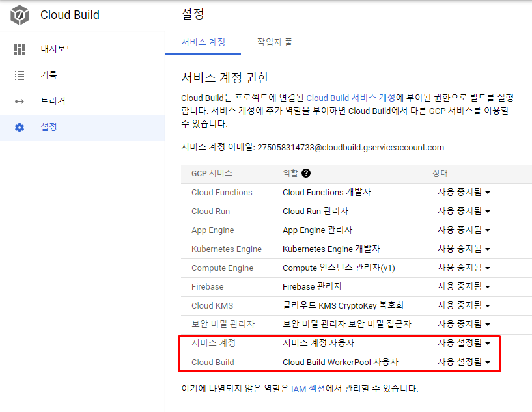The image size is (532, 412).
Task: Open status dropdown for Kubernetes Engine
Action: 464,249
